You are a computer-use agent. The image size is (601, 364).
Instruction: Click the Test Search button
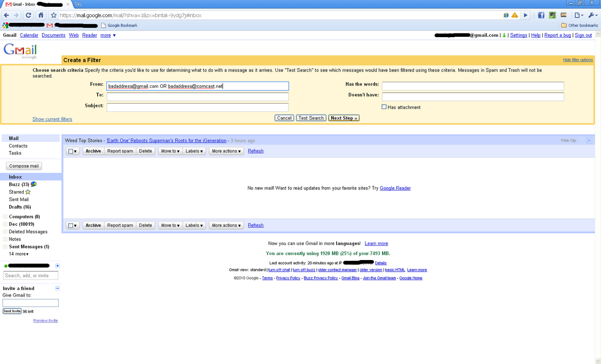point(311,118)
